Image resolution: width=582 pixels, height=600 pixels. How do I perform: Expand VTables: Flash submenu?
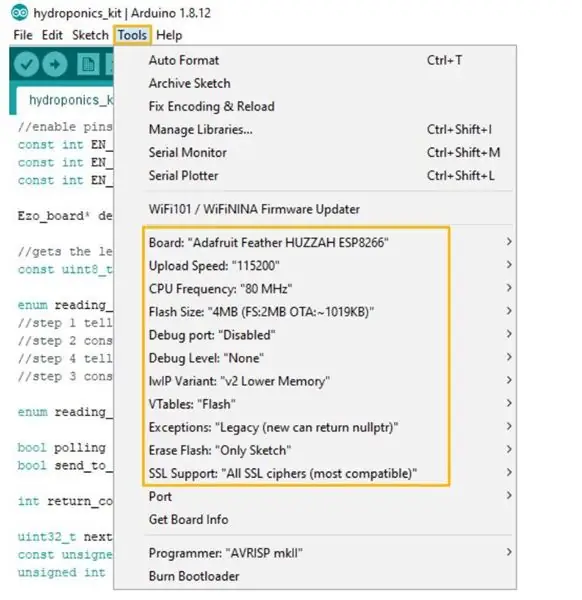pyautogui.click(x=315, y=404)
